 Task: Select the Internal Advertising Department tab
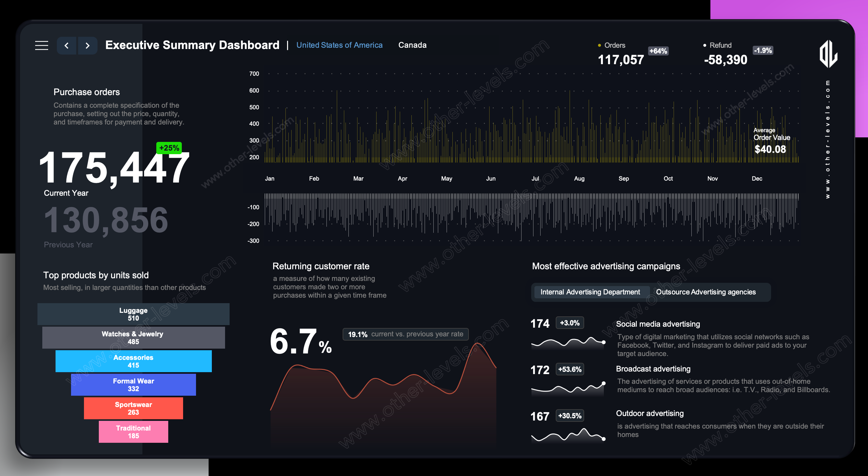click(587, 292)
